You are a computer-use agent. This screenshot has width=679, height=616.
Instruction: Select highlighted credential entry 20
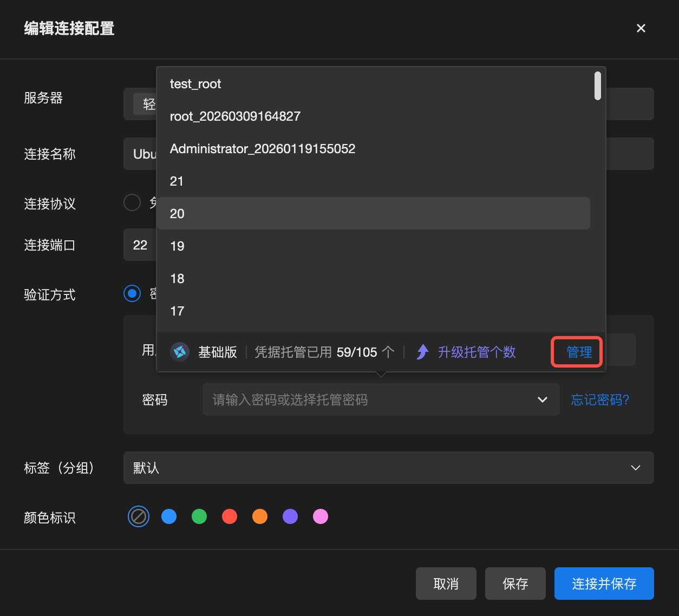[373, 213]
